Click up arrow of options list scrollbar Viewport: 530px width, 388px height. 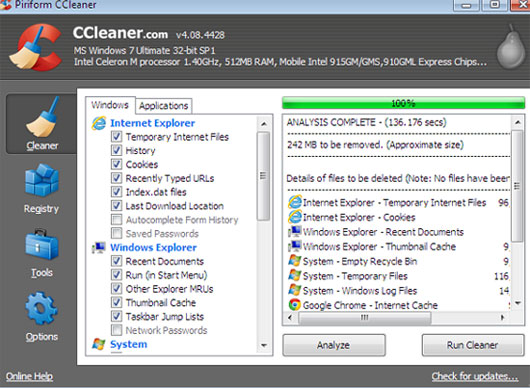[x=264, y=124]
